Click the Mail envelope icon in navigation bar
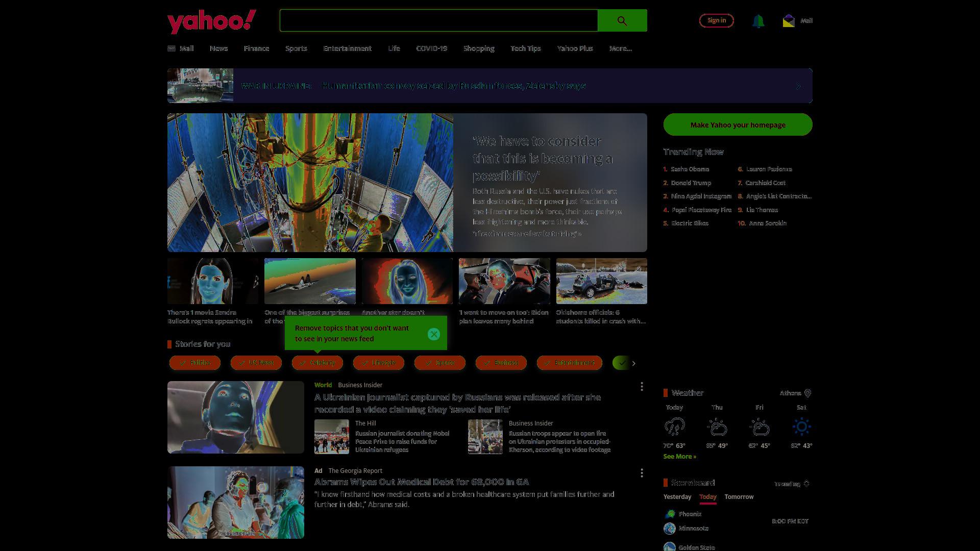Image resolution: width=980 pixels, height=551 pixels. pos(171,48)
